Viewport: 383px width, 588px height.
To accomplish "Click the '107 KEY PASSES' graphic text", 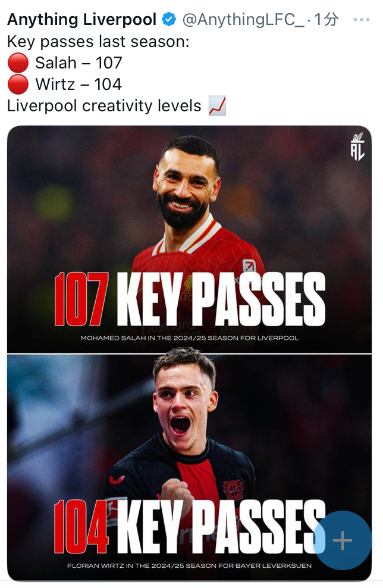I will tap(190, 299).
